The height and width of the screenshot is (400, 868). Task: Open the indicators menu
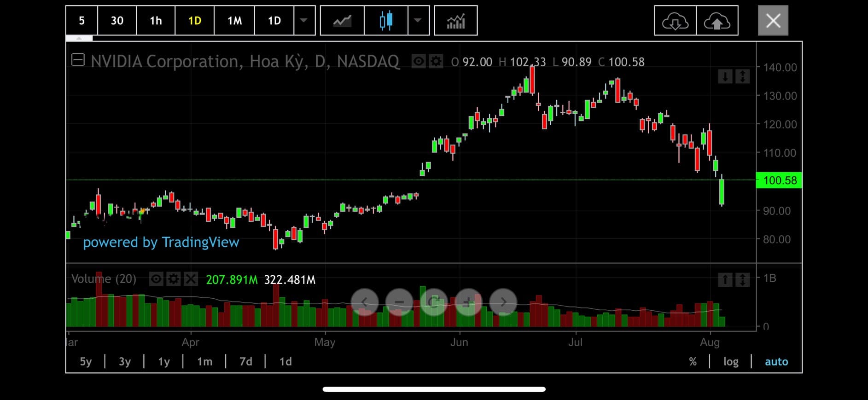pos(456,21)
